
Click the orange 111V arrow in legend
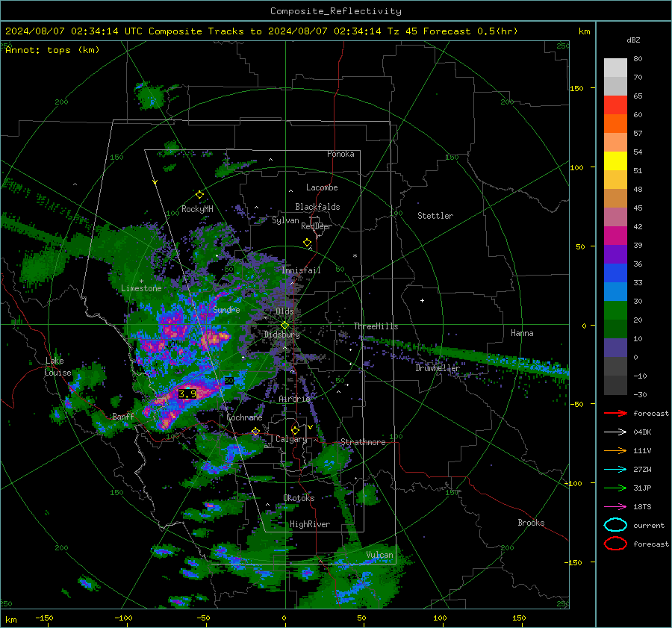pyautogui.click(x=615, y=450)
